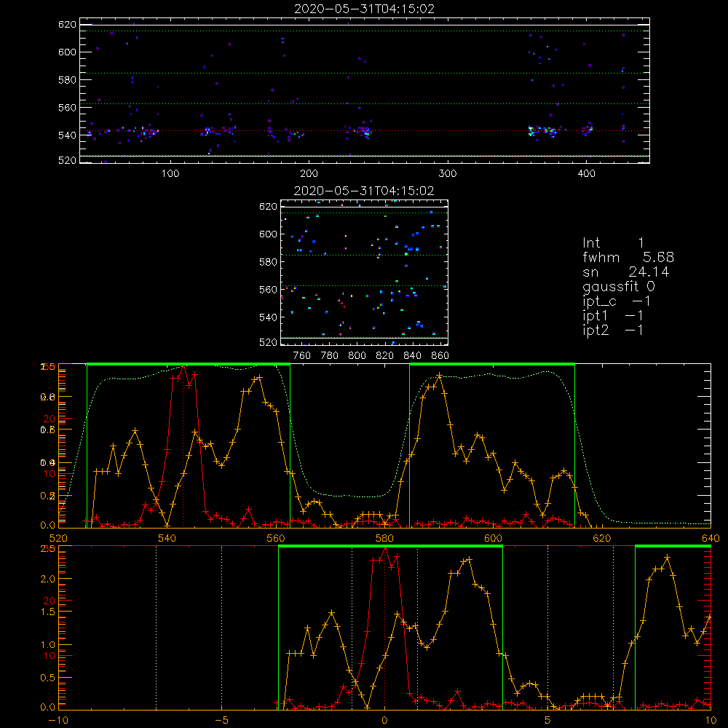Click x-axis tick label 640 on profile plot

pos(711,538)
